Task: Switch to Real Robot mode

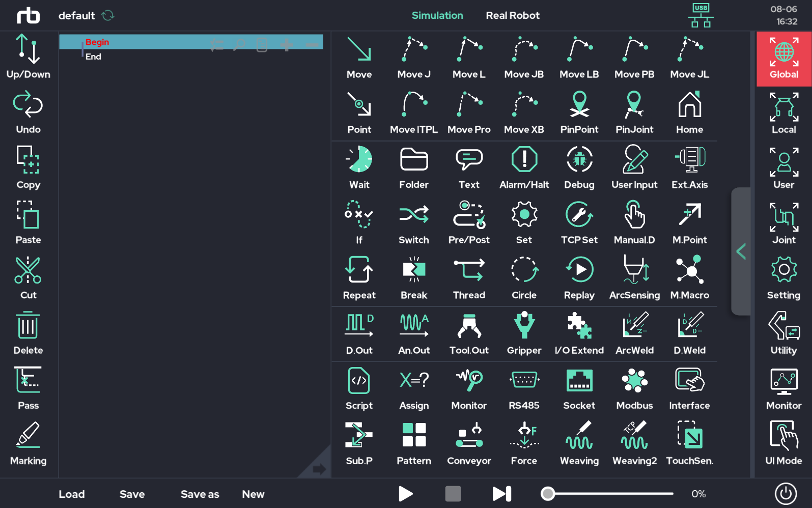Action: (513, 15)
